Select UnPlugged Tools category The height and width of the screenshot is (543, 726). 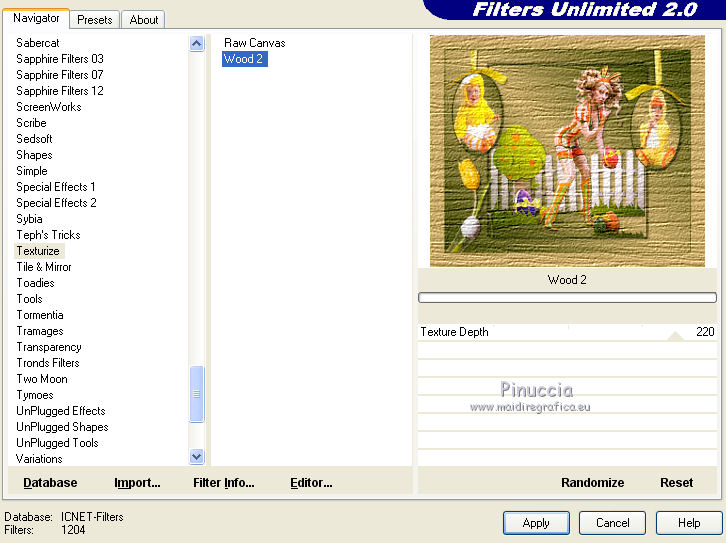tap(57, 443)
